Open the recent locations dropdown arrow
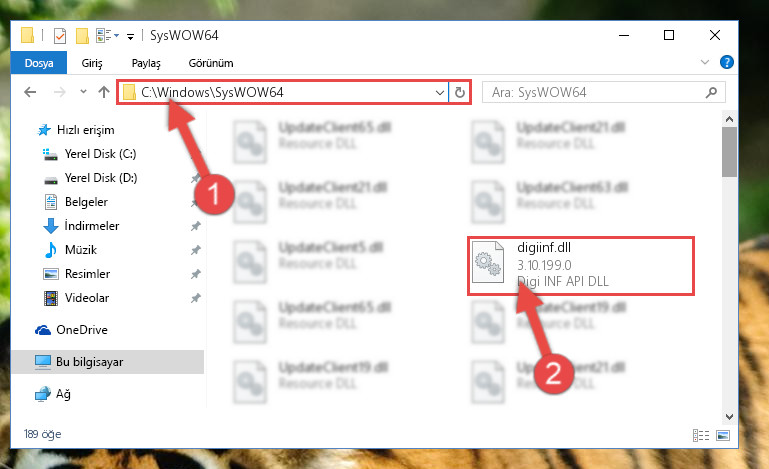The height and width of the screenshot is (469, 769). point(83,92)
